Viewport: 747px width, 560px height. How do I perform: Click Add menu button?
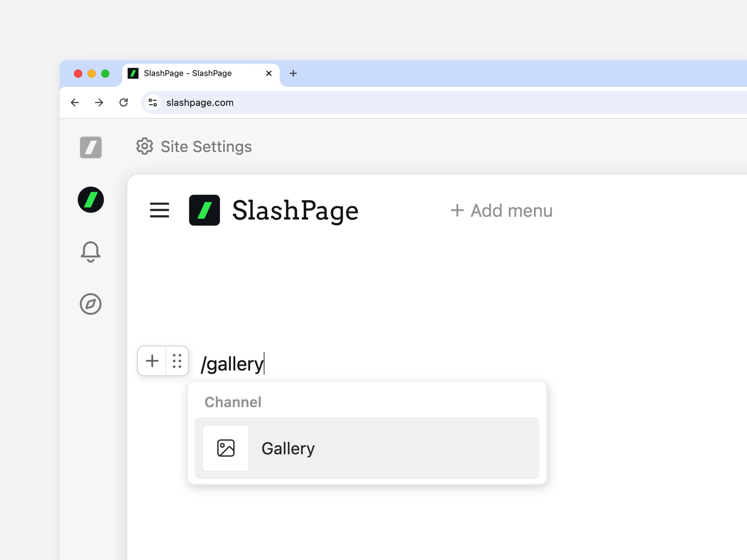(x=502, y=210)
